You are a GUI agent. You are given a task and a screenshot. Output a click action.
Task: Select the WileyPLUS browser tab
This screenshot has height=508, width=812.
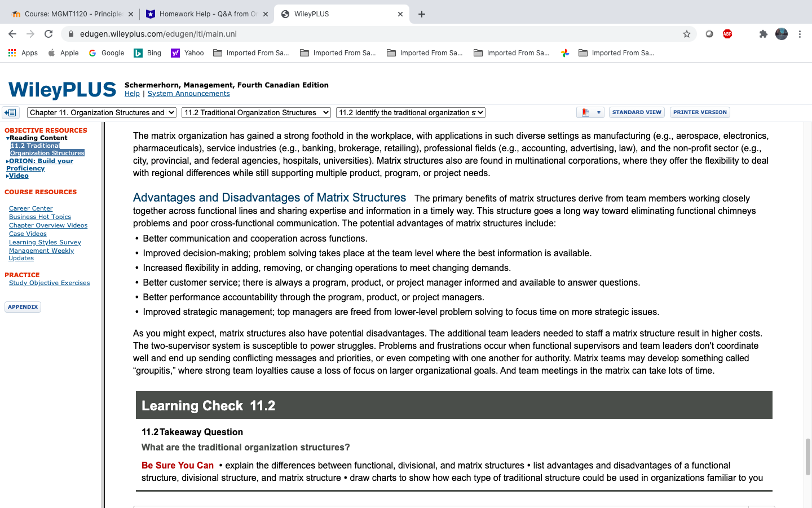342,14
